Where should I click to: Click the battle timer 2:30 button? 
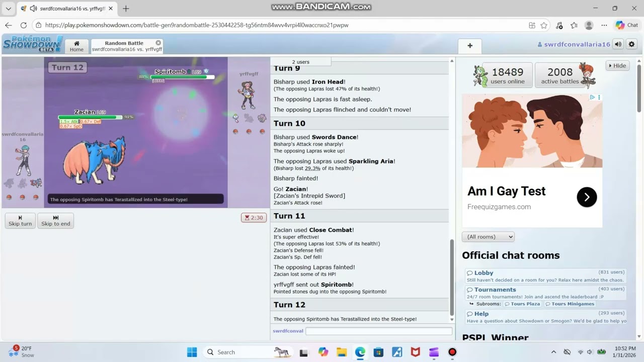click(x=254, y=218)
